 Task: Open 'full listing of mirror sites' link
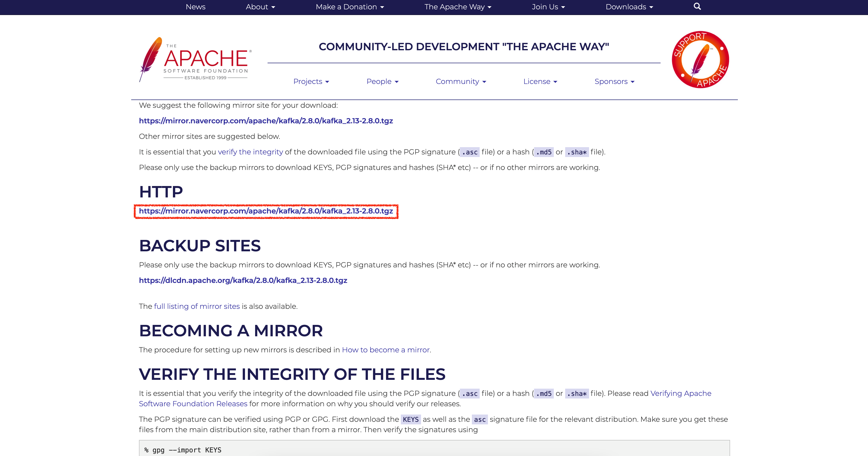(x=197, y=306)
